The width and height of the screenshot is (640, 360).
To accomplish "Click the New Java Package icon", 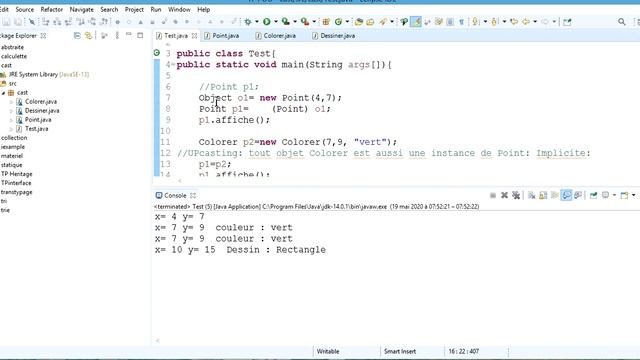I will [326, 22].
